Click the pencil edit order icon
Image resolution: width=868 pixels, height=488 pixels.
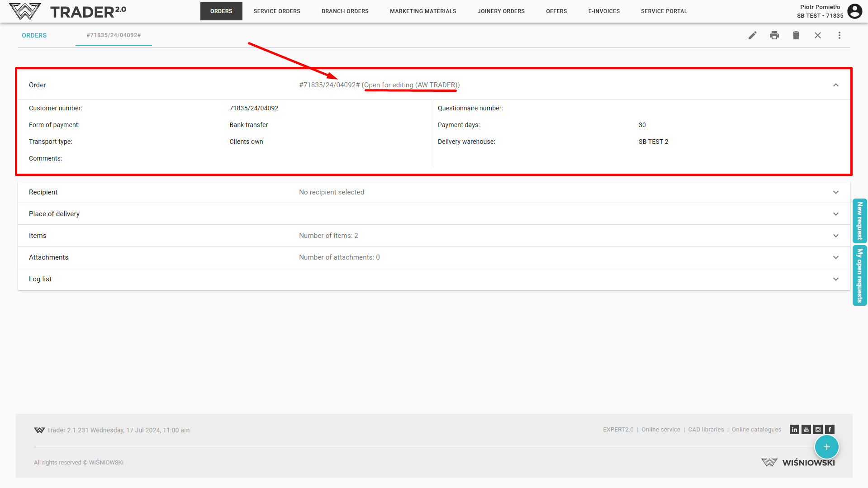pos(752,35)
